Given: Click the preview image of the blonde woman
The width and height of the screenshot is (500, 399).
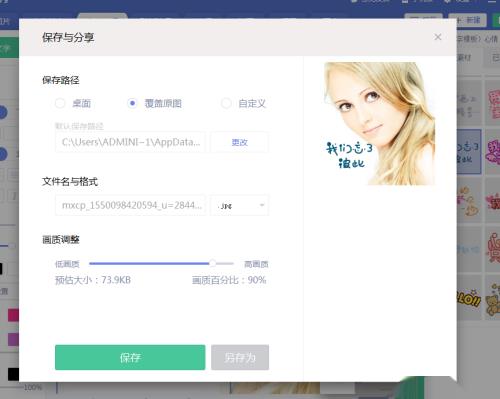Looking at the screenshot, I should pyautogui.click(x=379, y=123).
